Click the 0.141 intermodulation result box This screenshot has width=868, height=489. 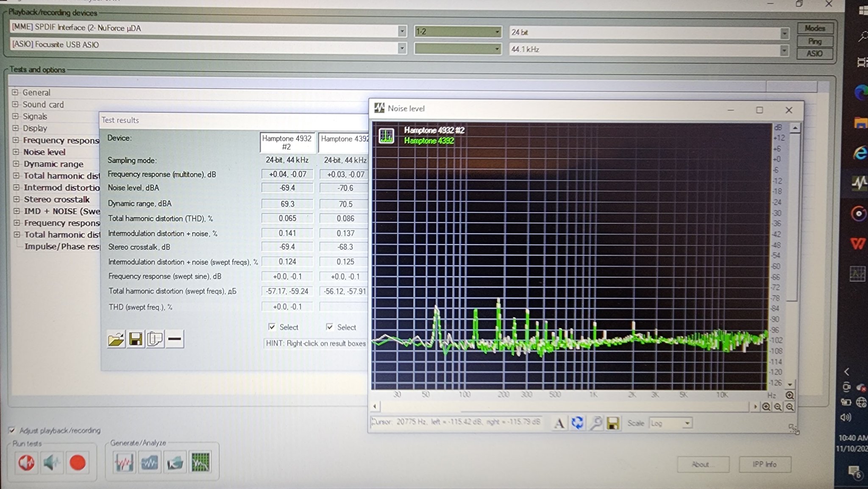point(287,233)
